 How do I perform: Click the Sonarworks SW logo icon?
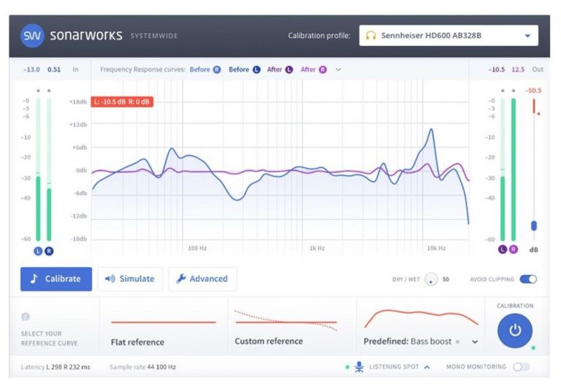pyautogui.click(x=32, y=36)
